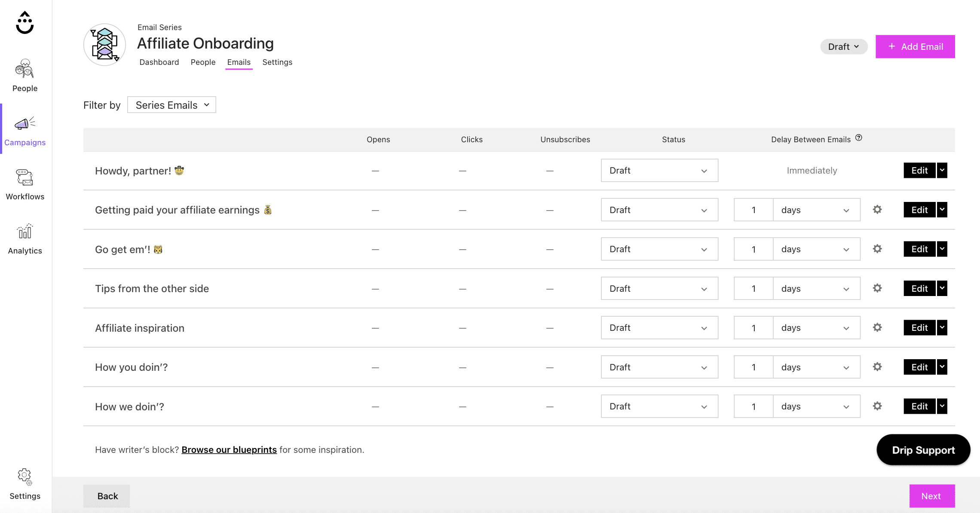The image size is (980, 513).
Task: Switch to the Dashboard tab
Action: pyautogui.click(x=159, y=62)
